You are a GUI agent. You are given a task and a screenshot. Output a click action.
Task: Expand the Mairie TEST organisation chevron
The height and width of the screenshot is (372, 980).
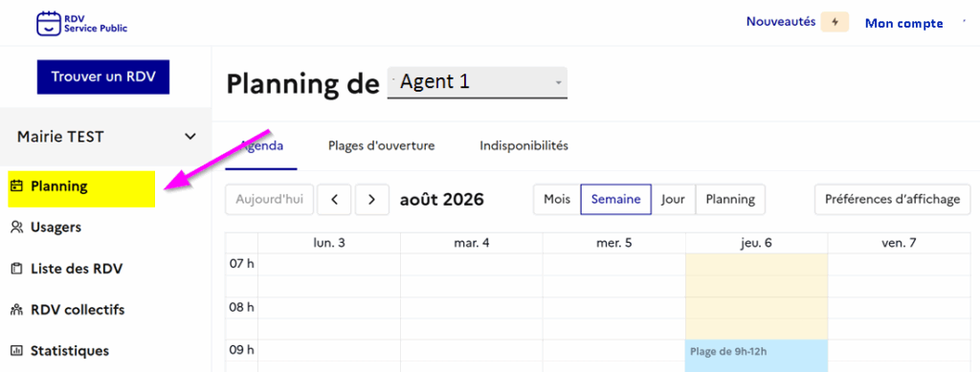click(x=190, y=136)
